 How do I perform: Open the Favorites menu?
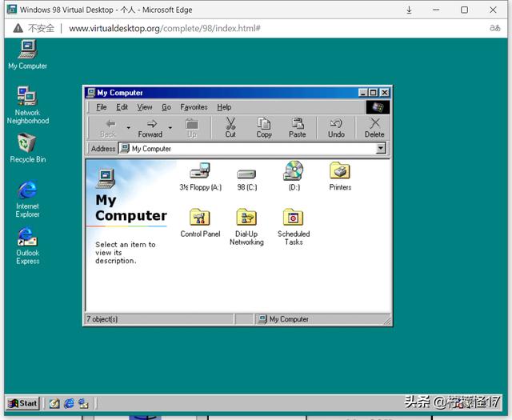point(194,107)
